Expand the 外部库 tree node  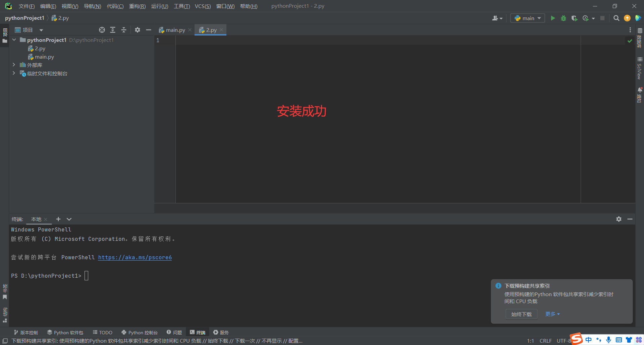click(14, 65)
